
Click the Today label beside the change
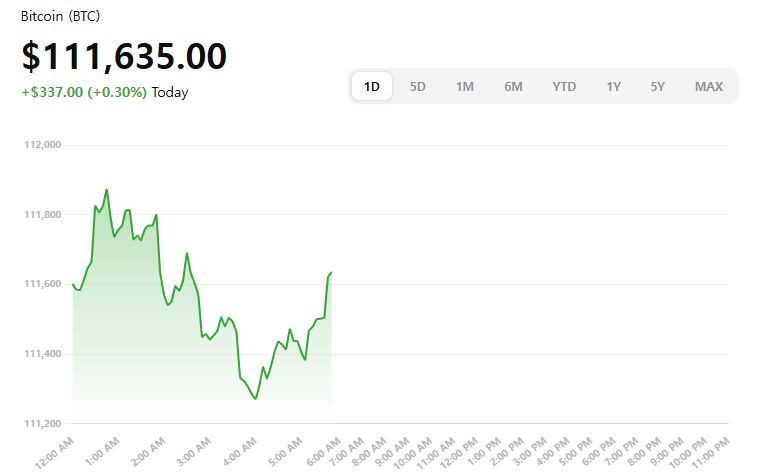170,92
